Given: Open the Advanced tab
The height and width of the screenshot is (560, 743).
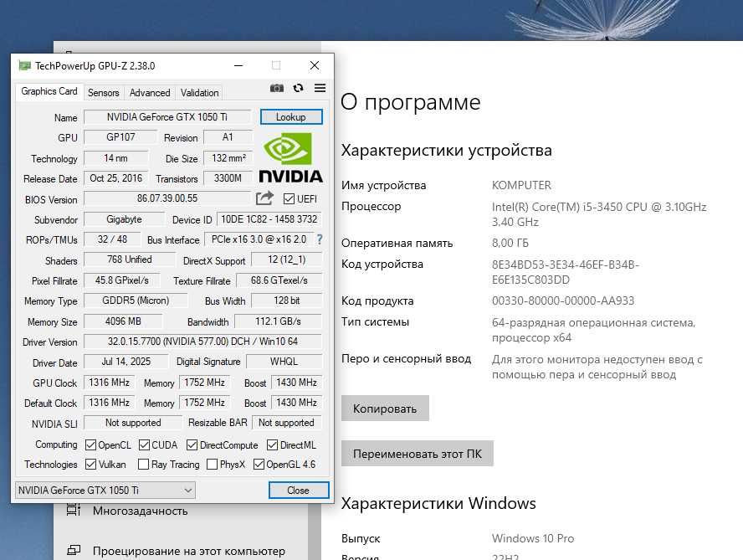Looking at the screenshot, I should pos(150,92).
